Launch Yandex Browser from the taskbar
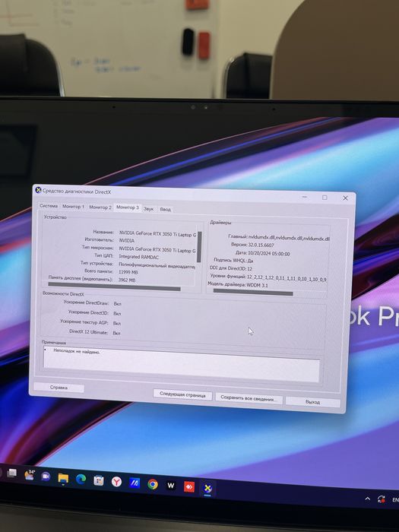Viewport: 399px width, 532px height. click(x=116, y=481)
